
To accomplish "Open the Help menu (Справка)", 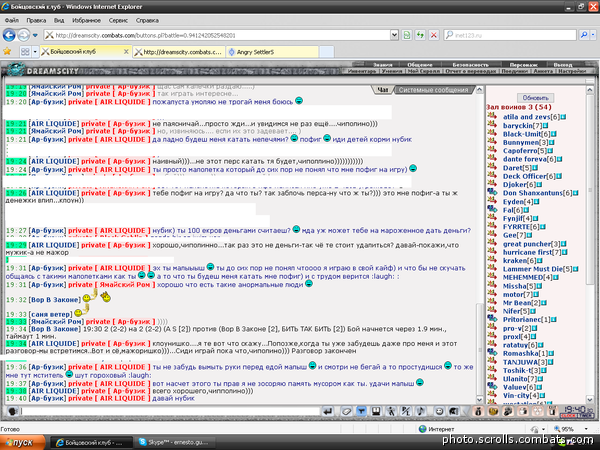I will (x=147, y=20).
